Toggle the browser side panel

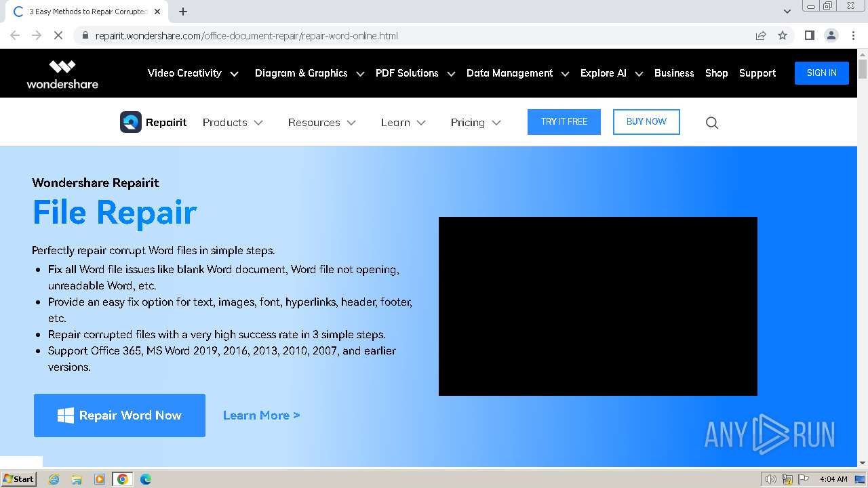click(809, 35)
